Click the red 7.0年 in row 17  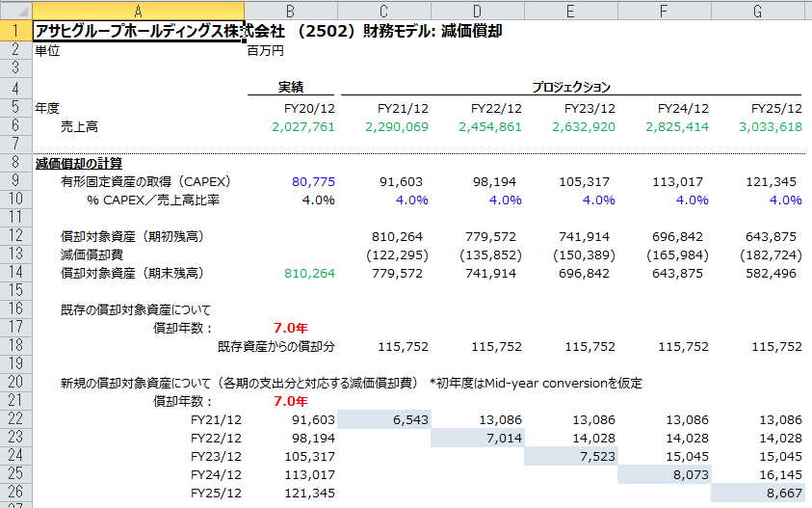tap(291, 328)
